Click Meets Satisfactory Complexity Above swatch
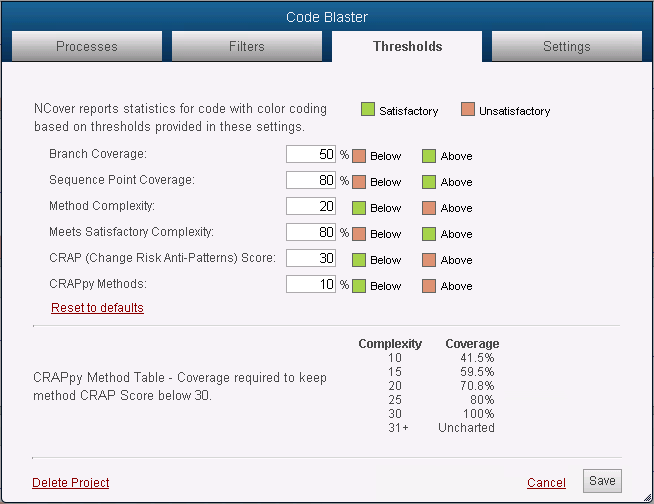Image resolution: width=654 pixels, height=504 pixels. (429, 234)
